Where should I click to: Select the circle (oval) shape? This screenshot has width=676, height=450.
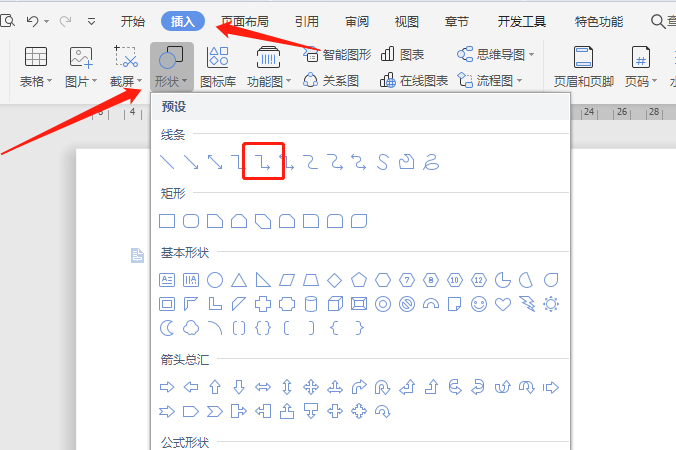(x=215, y=280)
